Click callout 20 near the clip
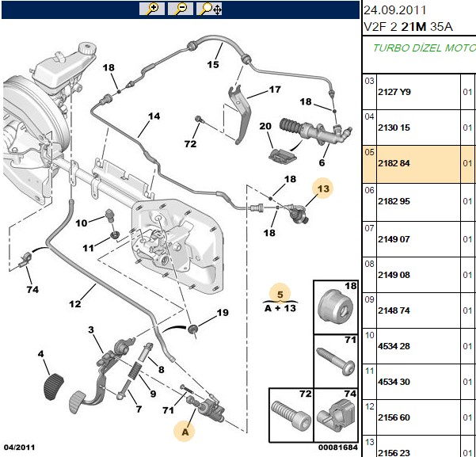This screenshot has height=457, width=476. pos(265,126)
